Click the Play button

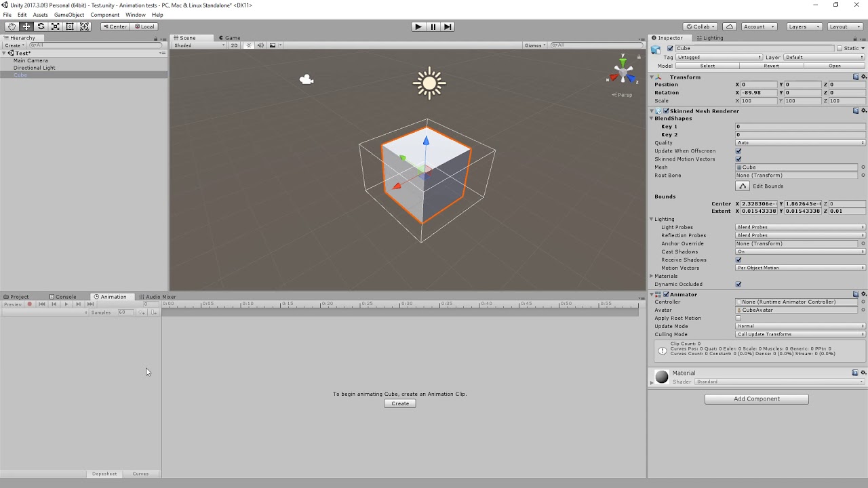point(418,26)
